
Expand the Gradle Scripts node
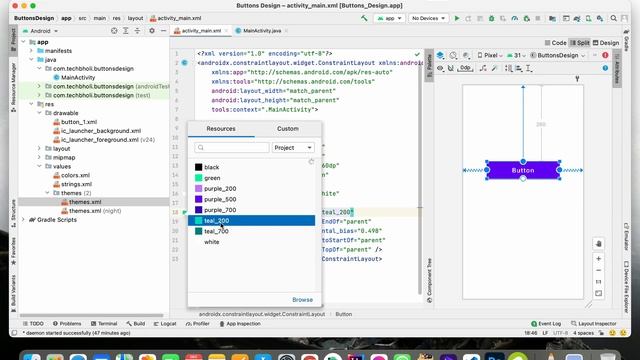(23, 220)
